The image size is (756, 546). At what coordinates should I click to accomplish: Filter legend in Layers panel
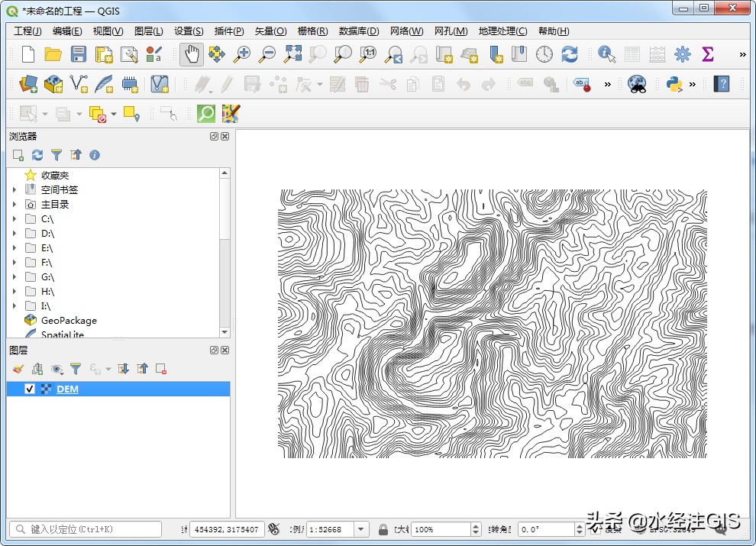[76, 369]
